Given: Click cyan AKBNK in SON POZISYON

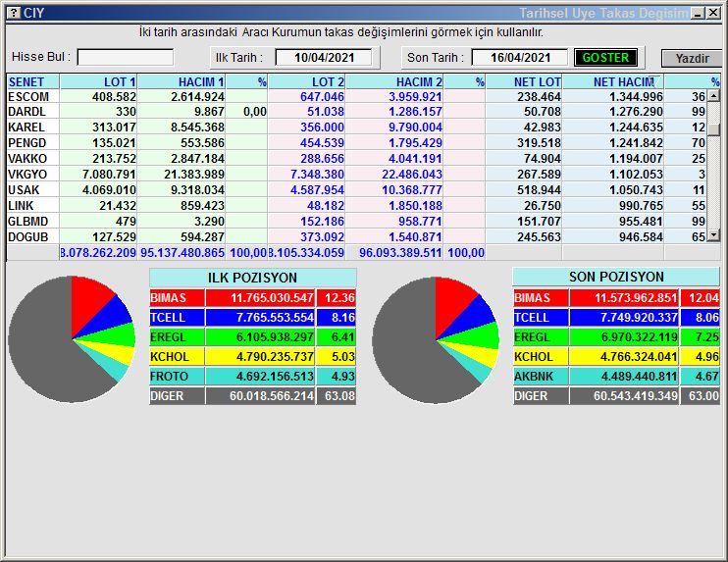Looking at the screenshot, I should click(x=541, y=377).
